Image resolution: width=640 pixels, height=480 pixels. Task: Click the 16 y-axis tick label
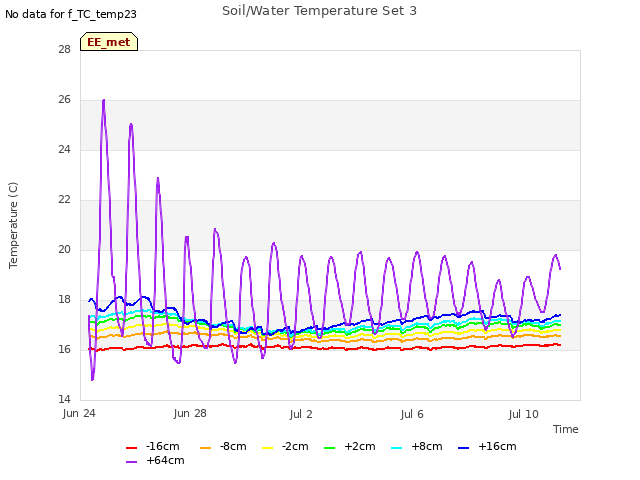(x=64, y=350)
